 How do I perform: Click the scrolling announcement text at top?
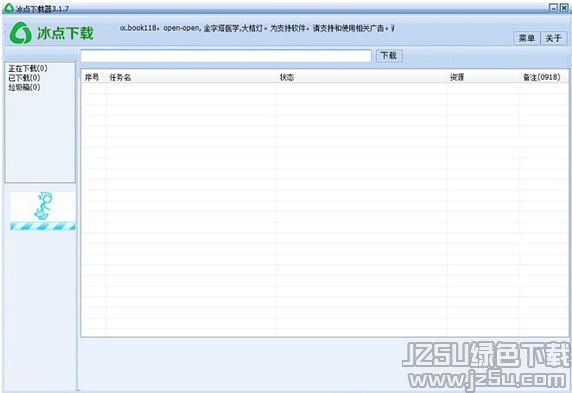(x=257, y=28)
